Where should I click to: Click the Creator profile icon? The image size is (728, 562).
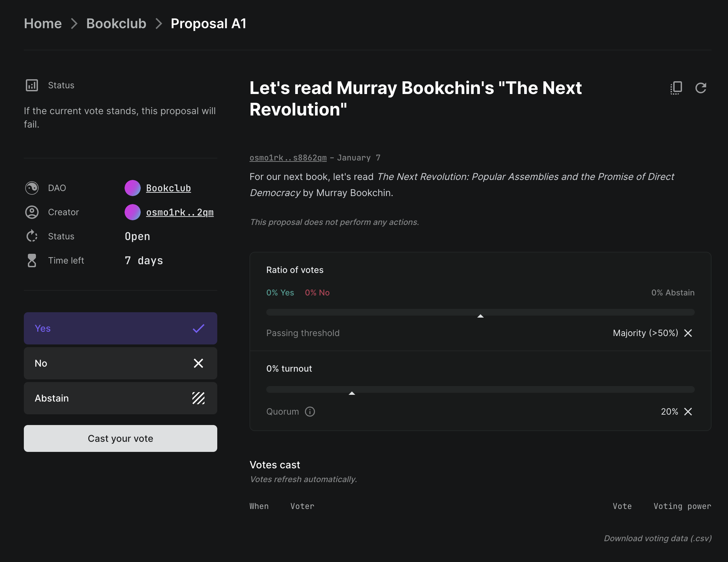coord(32,212)
